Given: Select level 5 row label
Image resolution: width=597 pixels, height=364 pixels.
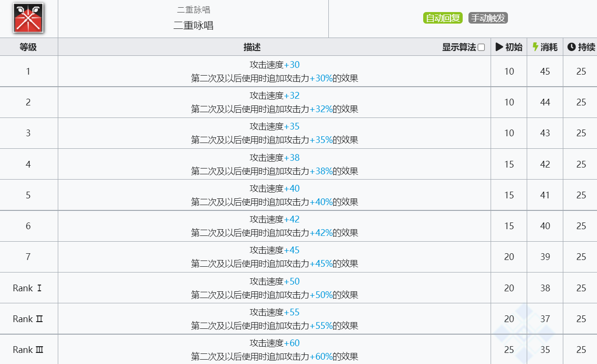Looking at the screenshot, I should point(28,195).
